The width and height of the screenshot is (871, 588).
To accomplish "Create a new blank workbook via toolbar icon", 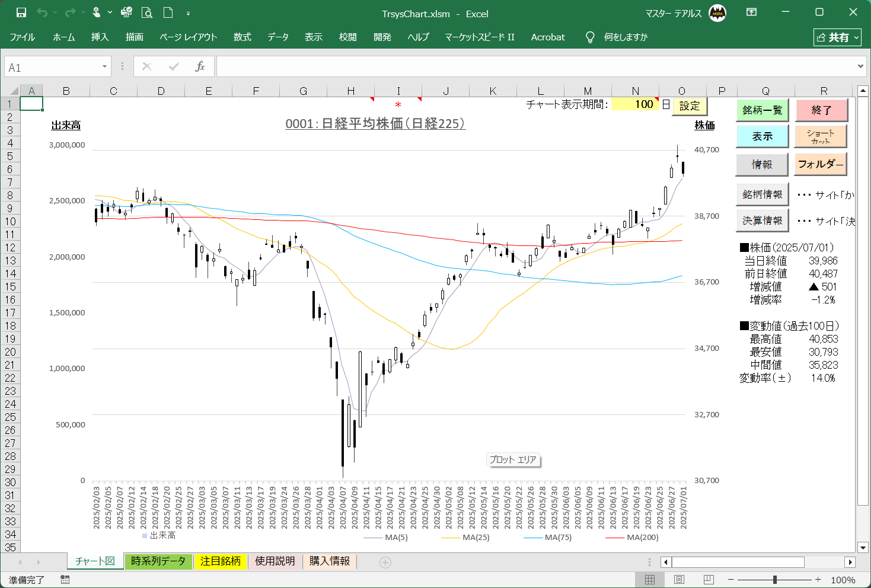I will tap(168, 12).
